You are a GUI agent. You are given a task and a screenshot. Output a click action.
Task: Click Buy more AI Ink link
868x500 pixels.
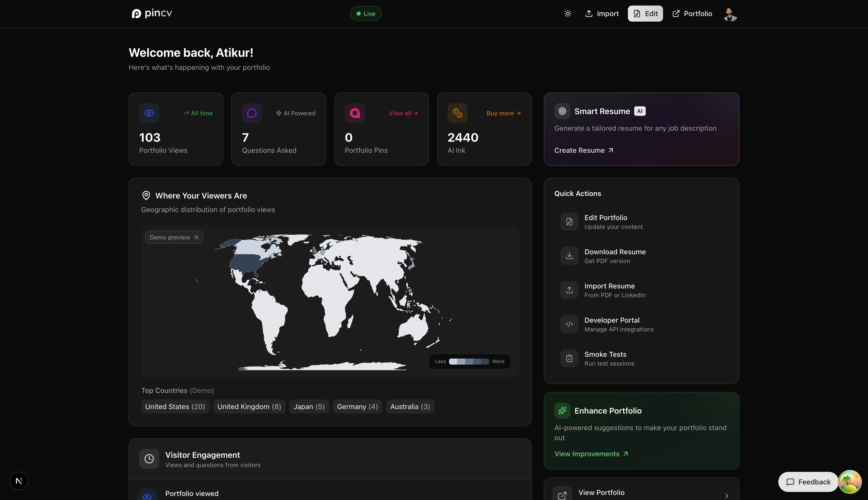point(504,113)
